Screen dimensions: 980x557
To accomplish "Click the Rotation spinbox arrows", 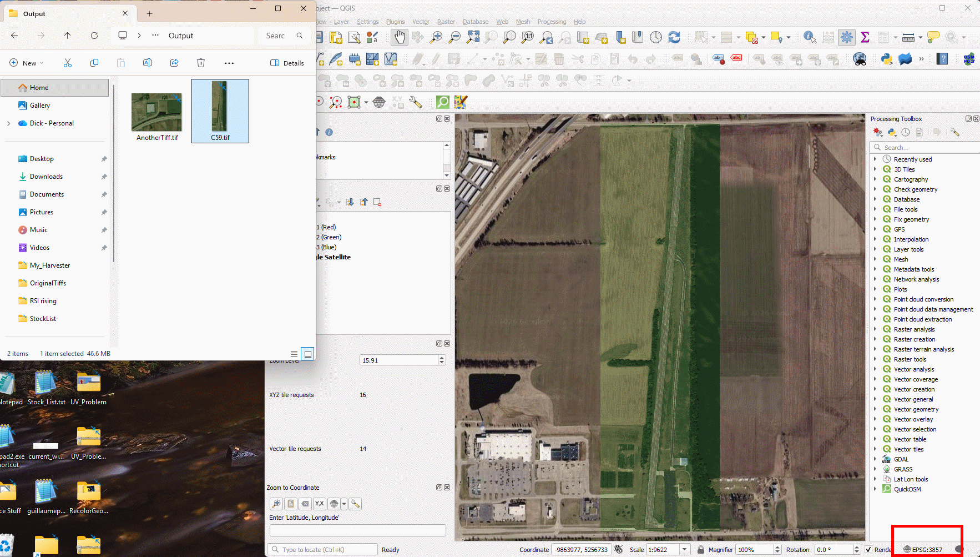I will [x=856, y=550].
